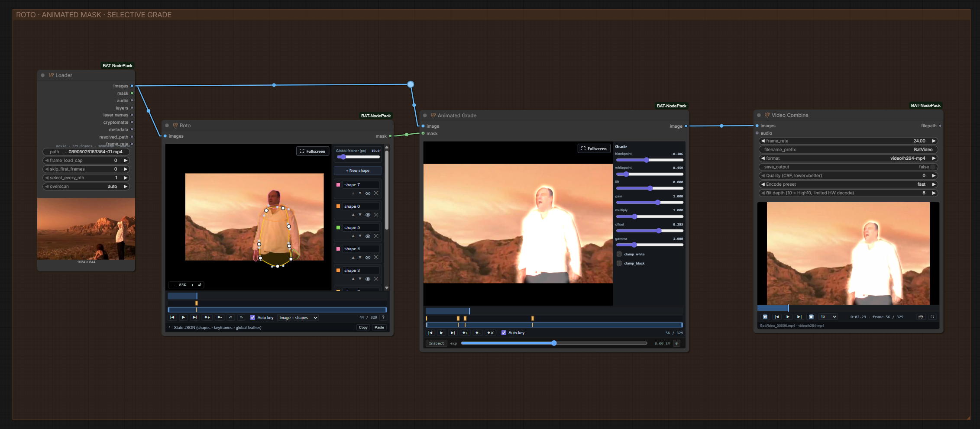Image resolution: width=980 pixels, height=429 pixels.
Task: Remove keyframe in the Roto node toolbar
Action: 220,317
